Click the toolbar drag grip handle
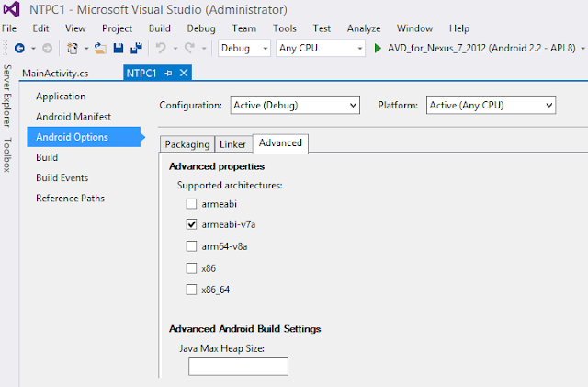 click(6, 48)
